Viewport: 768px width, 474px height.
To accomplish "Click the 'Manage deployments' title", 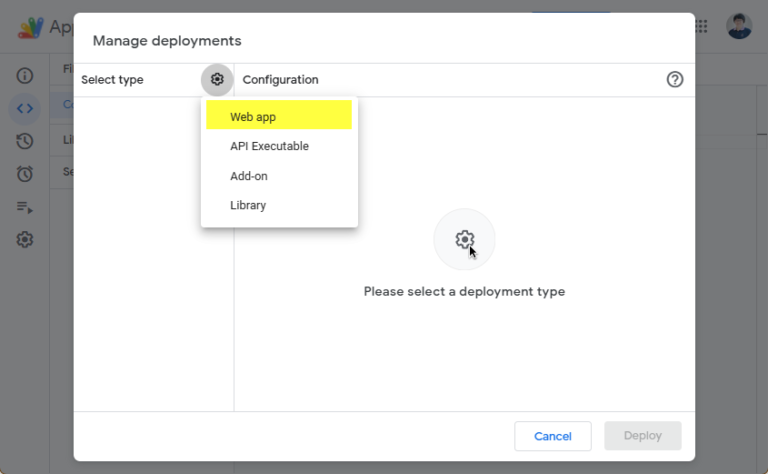I will [x=167, y=41].
